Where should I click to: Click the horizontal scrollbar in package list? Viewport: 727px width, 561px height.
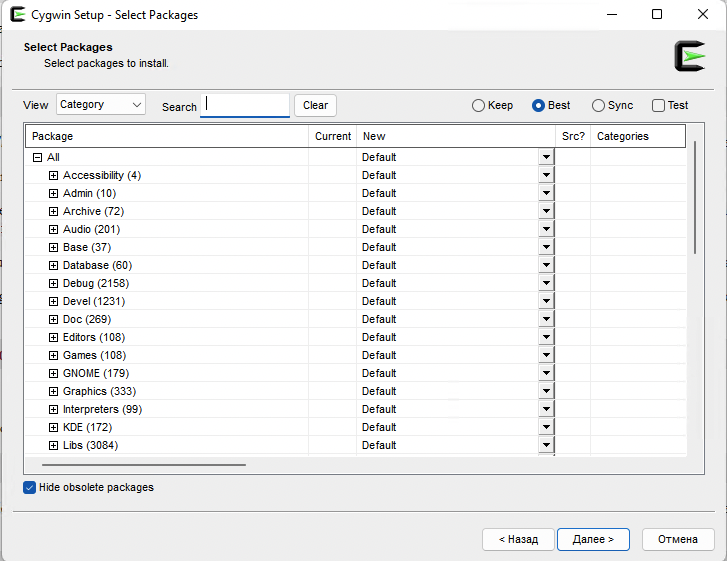coord(145,464)
